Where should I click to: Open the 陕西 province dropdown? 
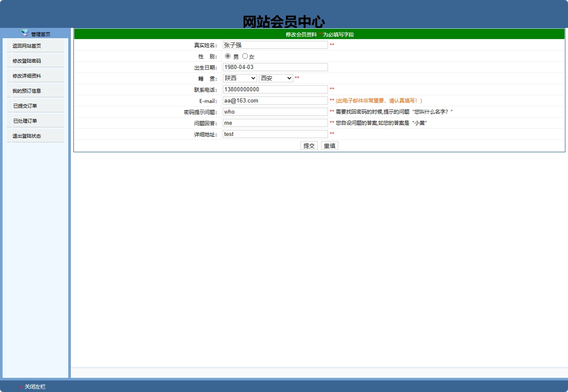point(240,78)
